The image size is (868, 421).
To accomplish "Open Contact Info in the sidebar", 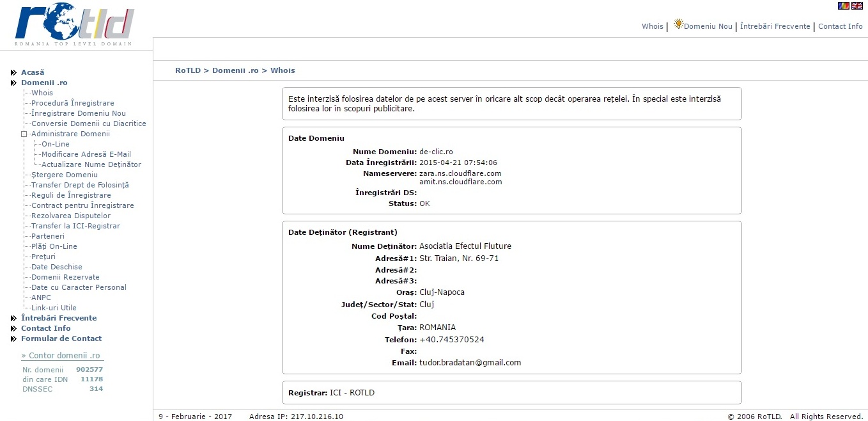I will tap(46, 329).
